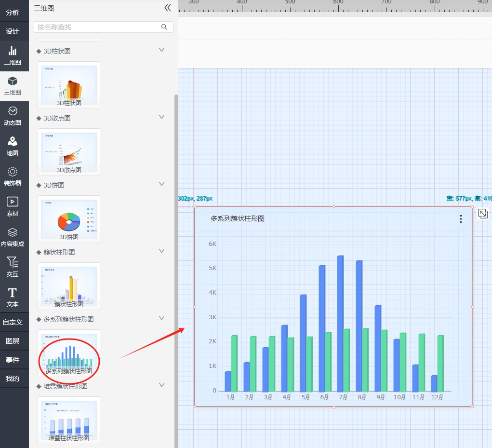Switch to the 分析 tab

[x=13, y=13]
